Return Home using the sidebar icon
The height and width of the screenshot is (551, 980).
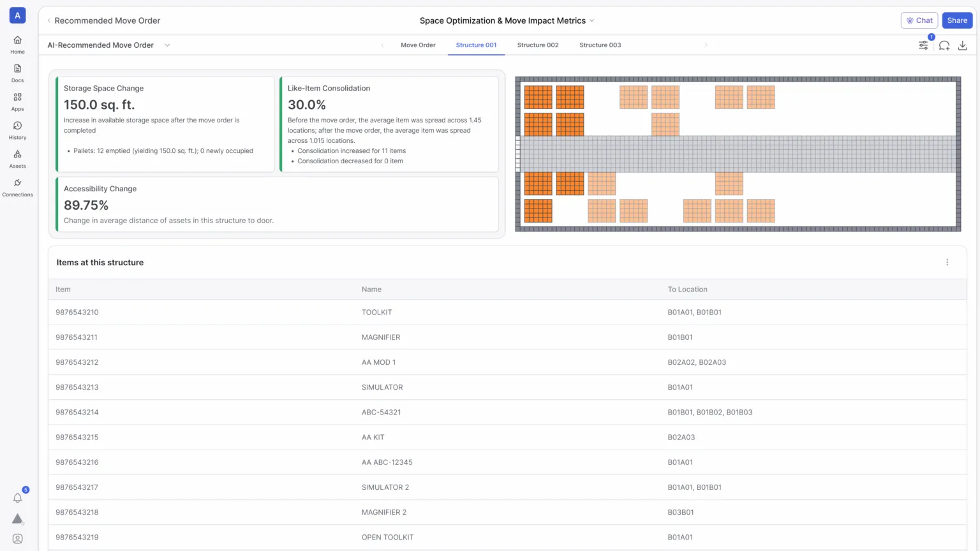pyautogui.click(x=17, y=44)
